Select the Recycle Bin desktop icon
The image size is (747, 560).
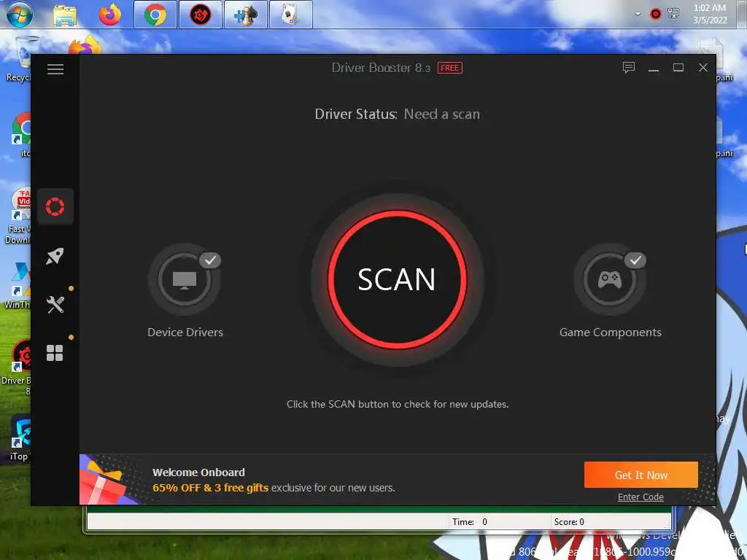[x=19, y=59]
